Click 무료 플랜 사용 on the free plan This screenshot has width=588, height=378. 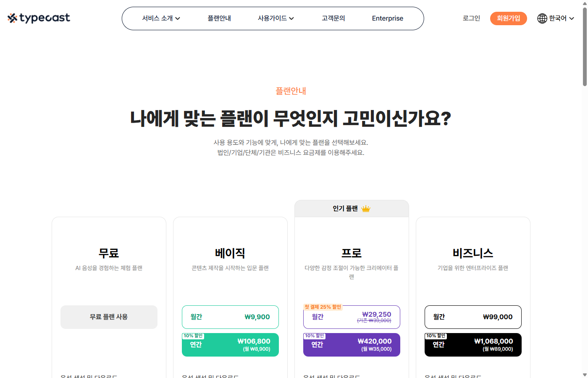pyautogui.click(x=109, y=317)
